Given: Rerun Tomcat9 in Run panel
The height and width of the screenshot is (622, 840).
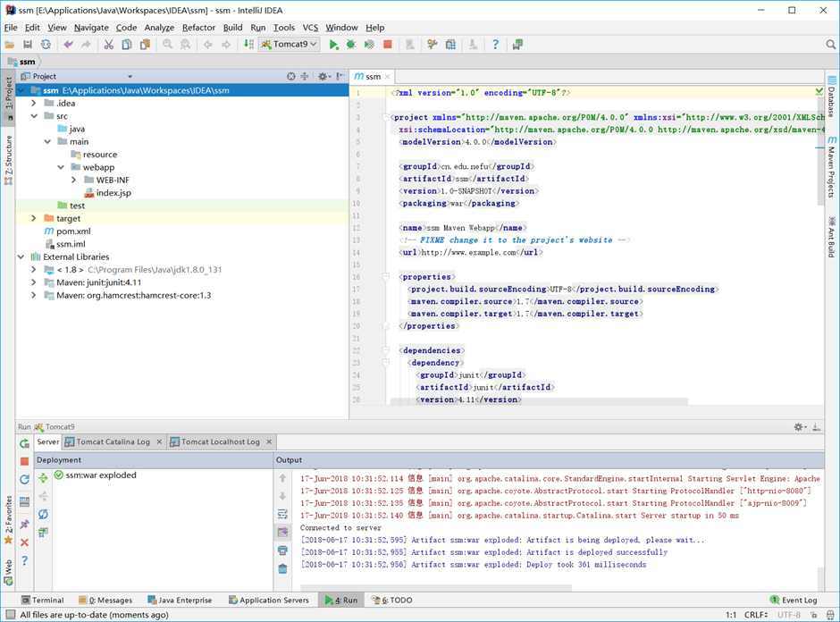Looking at the screenshot, I should tap(24, 443).
